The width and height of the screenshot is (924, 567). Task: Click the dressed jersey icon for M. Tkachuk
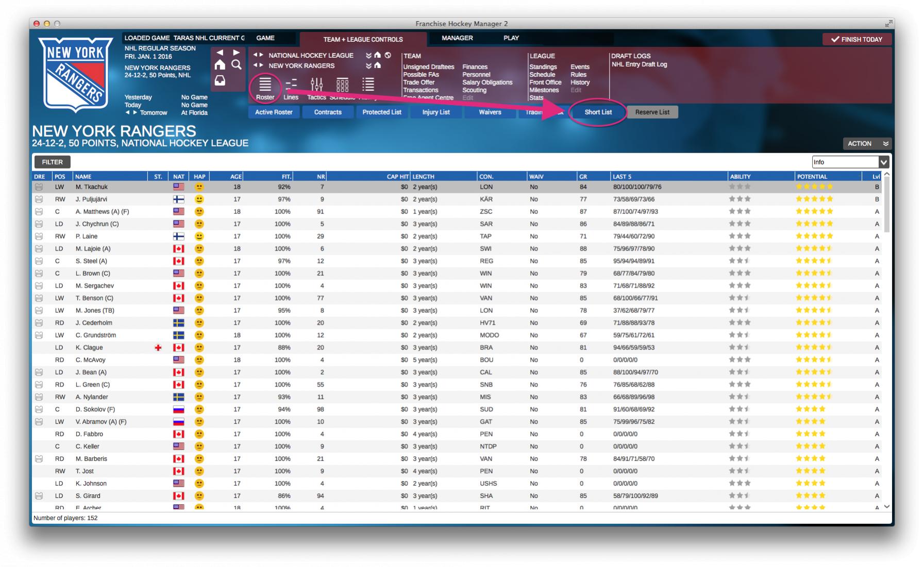pos(39,187)
